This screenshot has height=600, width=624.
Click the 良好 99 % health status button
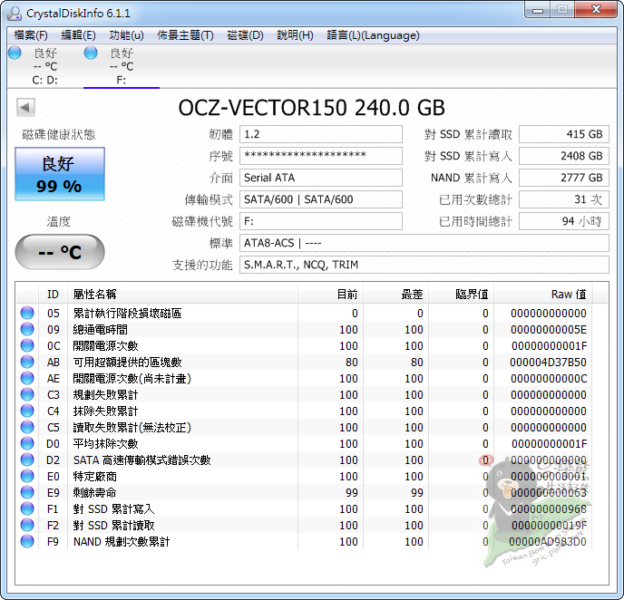60,174
